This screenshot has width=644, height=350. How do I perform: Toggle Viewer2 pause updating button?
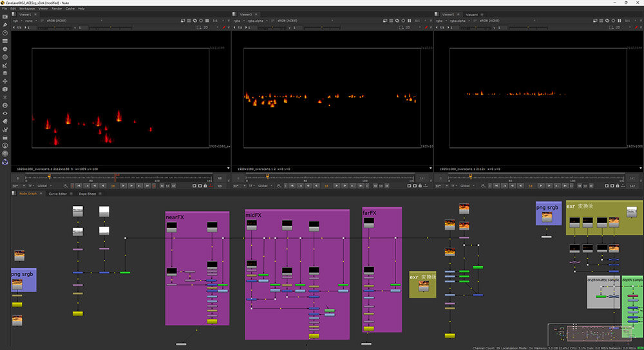pyautogui.click(x=409, y=21)
